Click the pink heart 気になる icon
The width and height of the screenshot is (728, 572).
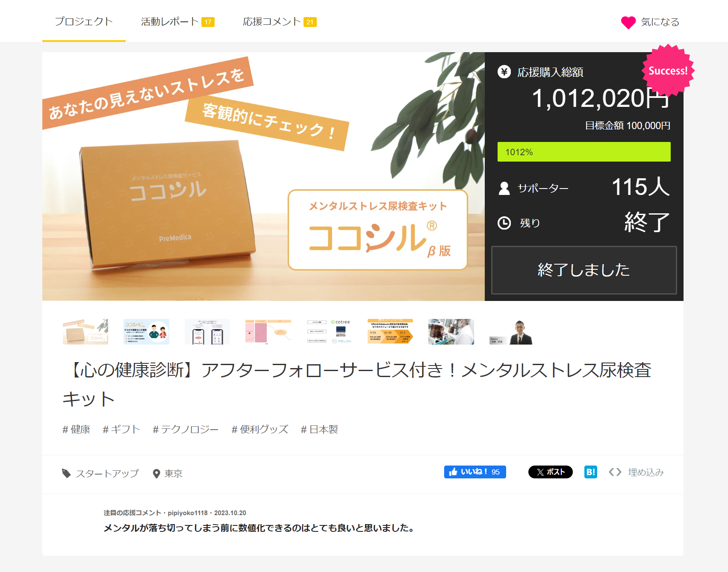pos(628,22)
